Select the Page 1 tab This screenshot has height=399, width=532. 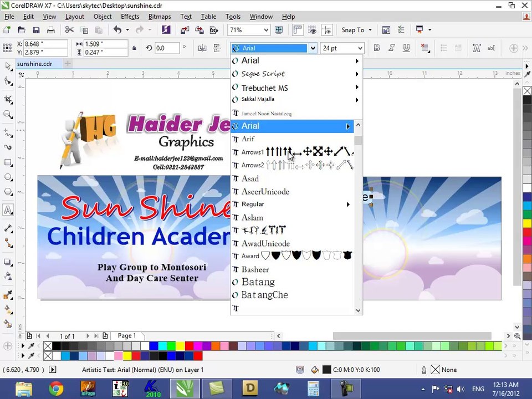click(127, 336)
